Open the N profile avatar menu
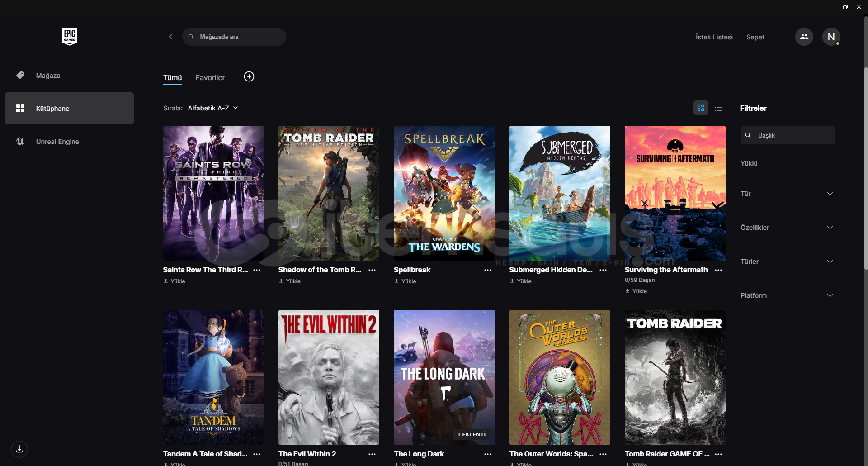 tap(831, 37)
